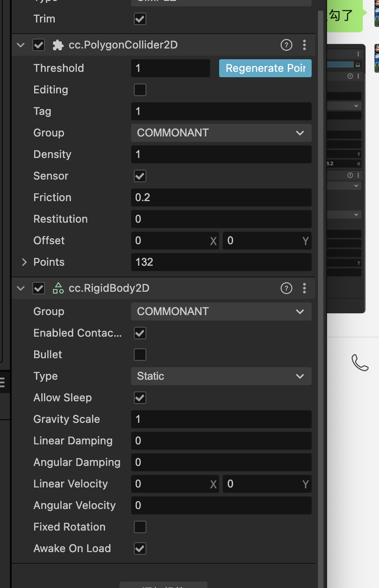
Task: Click the phone call icon
Action: (x=360, y=363)
